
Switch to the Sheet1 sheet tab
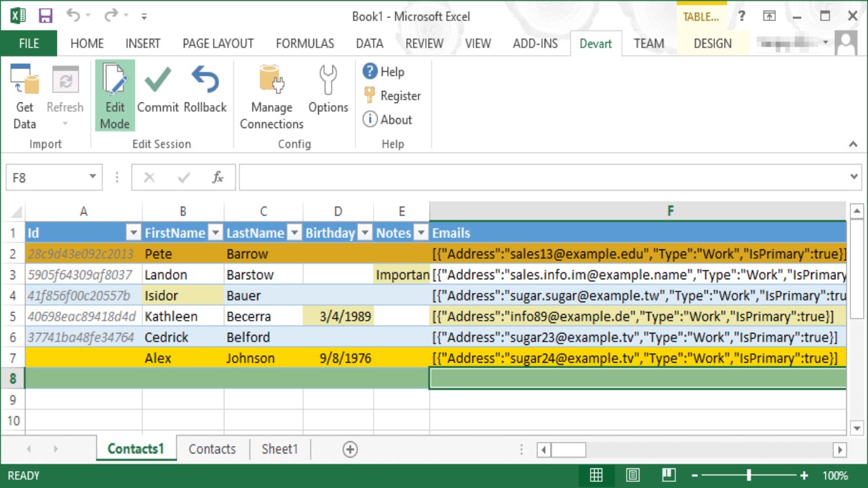click(x=280, y=449)
